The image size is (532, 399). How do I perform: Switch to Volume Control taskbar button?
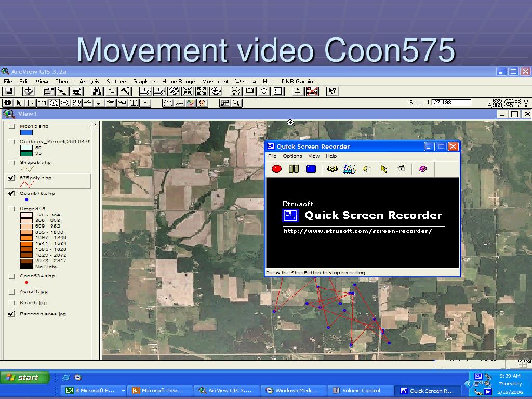pyautogui.click(x=360, y=391)
